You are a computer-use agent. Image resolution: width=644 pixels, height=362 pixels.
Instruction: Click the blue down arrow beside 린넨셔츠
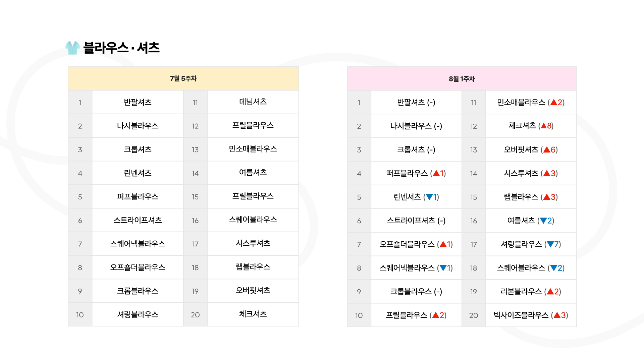click(x=429, y=197)
